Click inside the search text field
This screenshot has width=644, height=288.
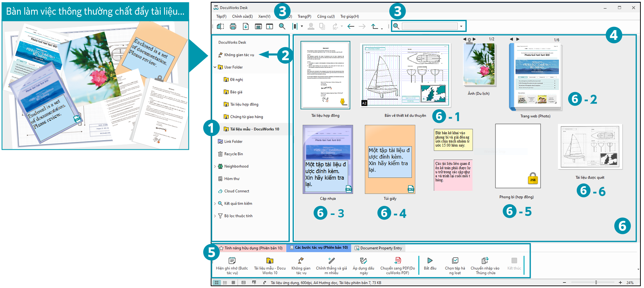coord(430,26)
